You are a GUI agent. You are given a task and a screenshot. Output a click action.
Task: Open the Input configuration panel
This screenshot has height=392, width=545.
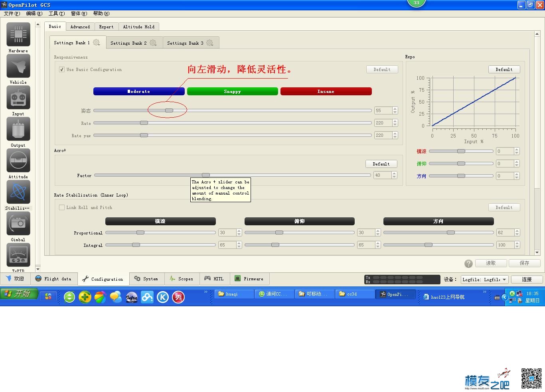pyautogui.click(x=18, y=98)
